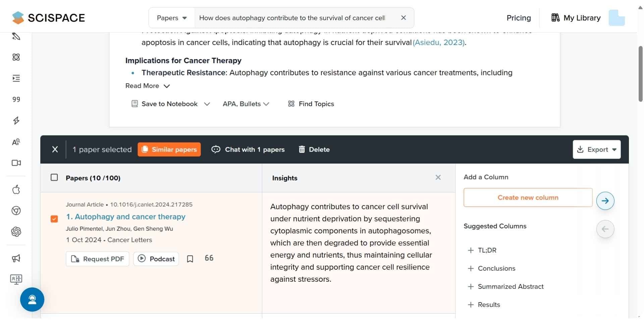The image size is (644, 322).
Task: Open the Pricing page
Action: 518,17
